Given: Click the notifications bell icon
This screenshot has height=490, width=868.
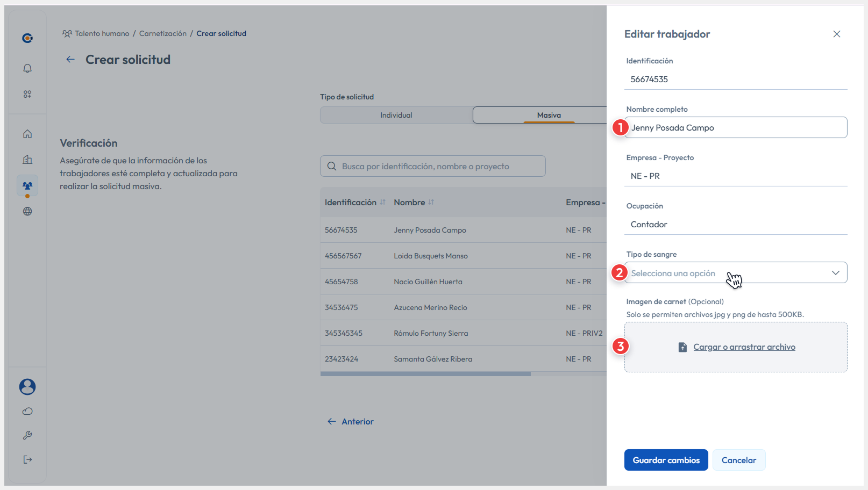Looking at the screenshot, I should point(27,68).
